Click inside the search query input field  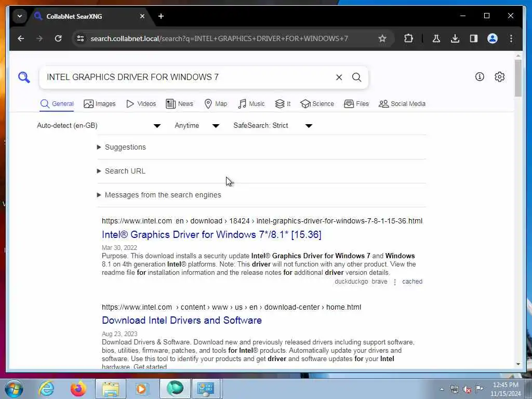pyautogui.click(x=188, y=77)
